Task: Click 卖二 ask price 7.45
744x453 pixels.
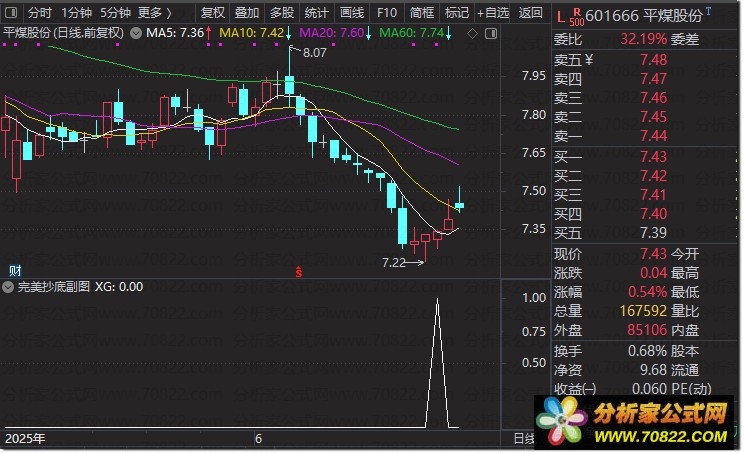Action: pos(653,117)
